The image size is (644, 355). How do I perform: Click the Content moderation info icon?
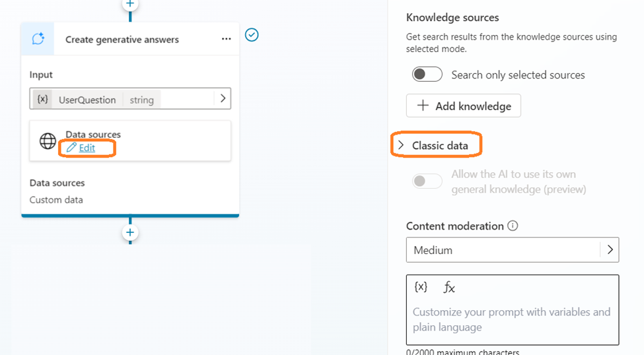pyautogui.click(x=513, y=226)
